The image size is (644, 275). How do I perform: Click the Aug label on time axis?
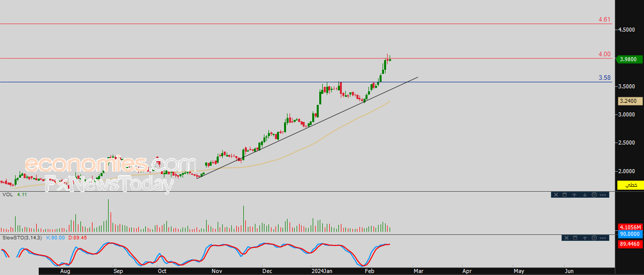point(65,271)
